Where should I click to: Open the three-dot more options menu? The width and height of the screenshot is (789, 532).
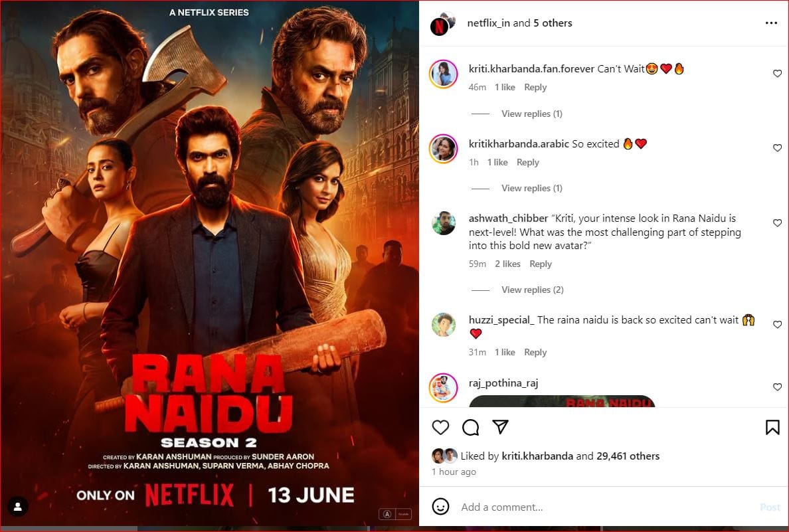click(771, 23)
